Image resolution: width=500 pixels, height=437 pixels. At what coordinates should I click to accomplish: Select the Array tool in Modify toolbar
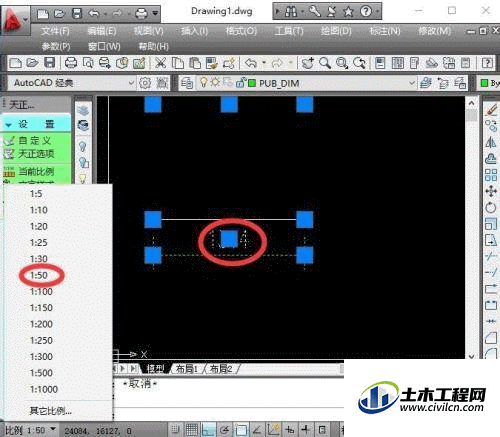click(x=491, y=175)
